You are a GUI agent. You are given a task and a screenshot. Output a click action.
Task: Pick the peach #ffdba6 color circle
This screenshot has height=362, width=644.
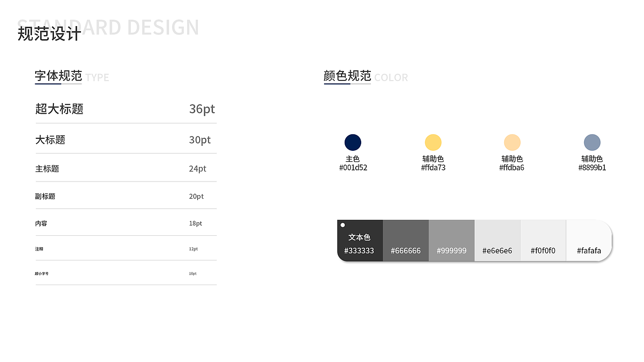(512, 142)
